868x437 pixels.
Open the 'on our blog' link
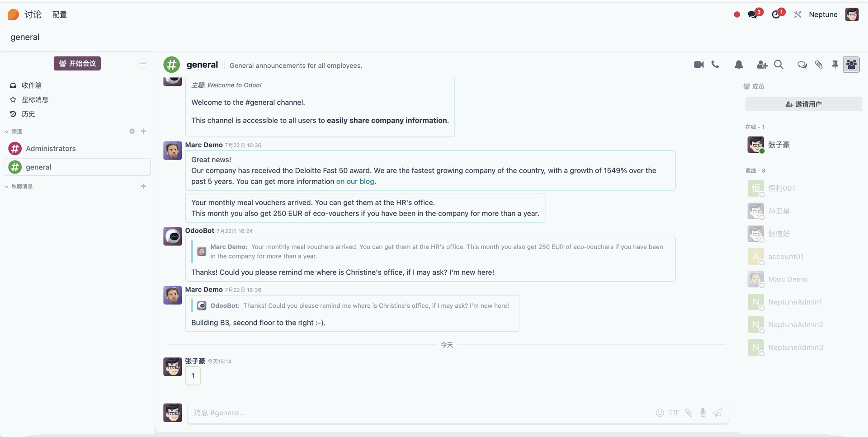pos(355,181)
